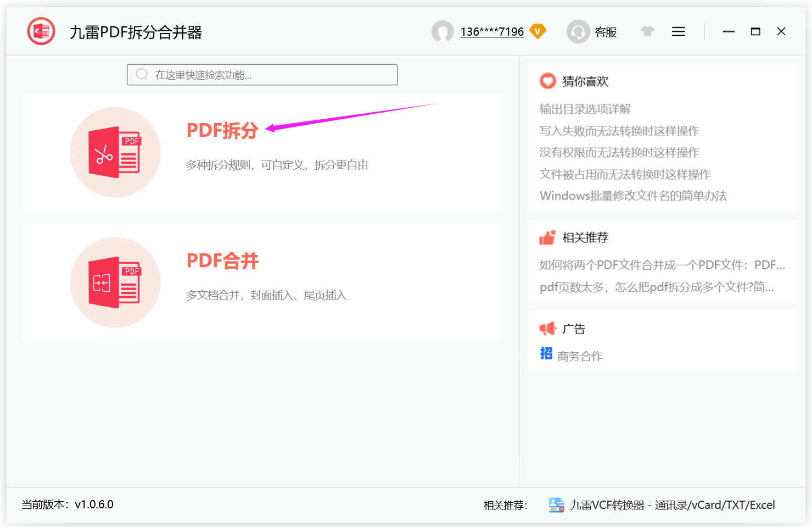This screenshot has width=812, height=527.
Task: Open article 没有权限而无法转换时这样操作
Action: pyautogui.click(x=619, y=152)
